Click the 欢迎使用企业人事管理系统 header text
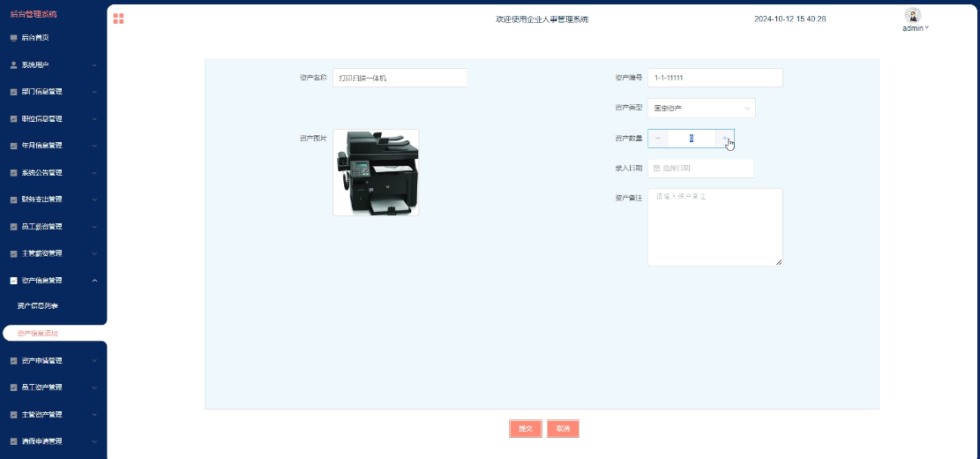Image resolution: width=980 pixels, height=459 pixels. coord(542,19)
